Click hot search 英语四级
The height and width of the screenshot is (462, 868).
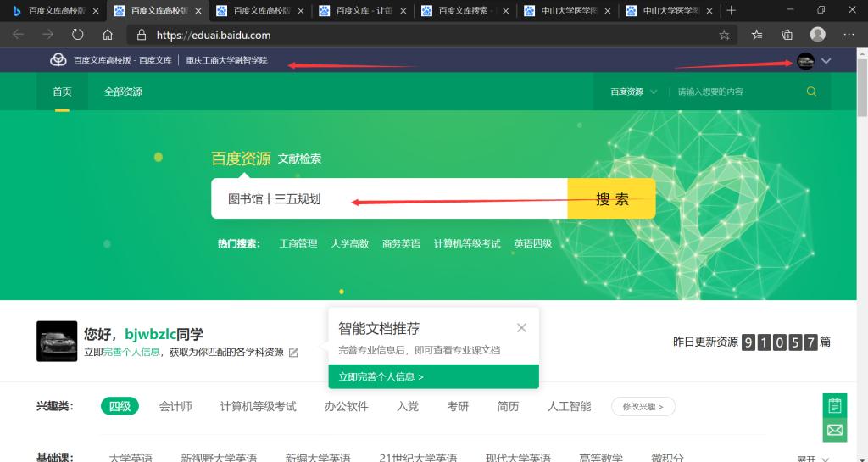(x=532, y=243)
